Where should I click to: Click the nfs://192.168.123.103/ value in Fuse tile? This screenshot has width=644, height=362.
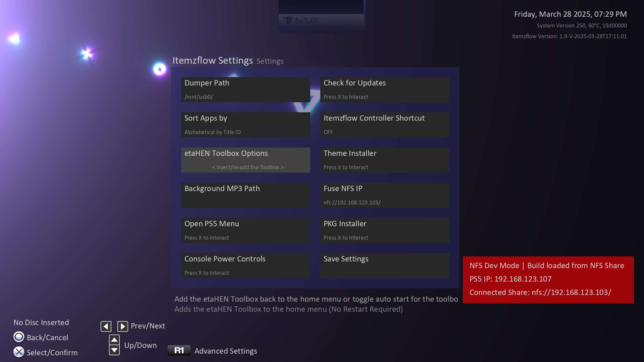tap(352, 203)
